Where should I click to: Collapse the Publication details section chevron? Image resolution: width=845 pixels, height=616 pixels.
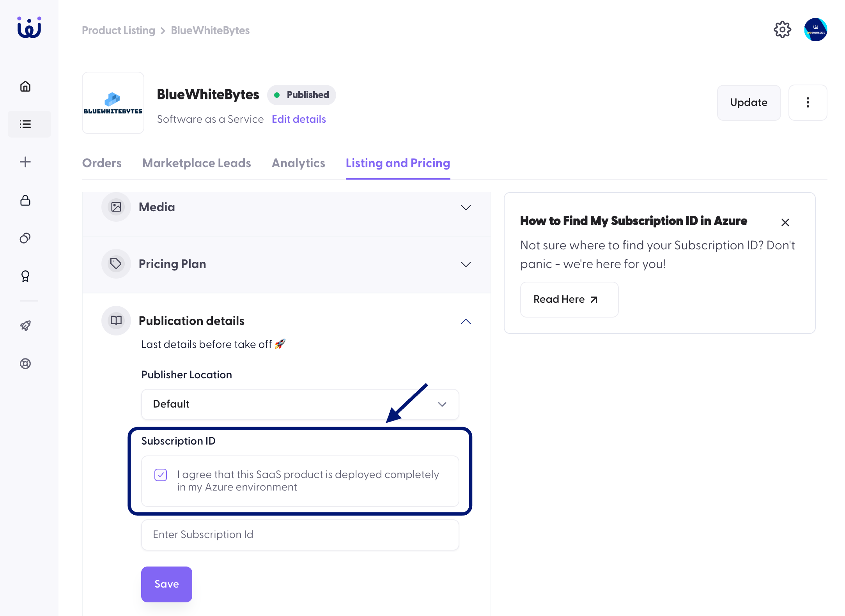click(466, 321)
